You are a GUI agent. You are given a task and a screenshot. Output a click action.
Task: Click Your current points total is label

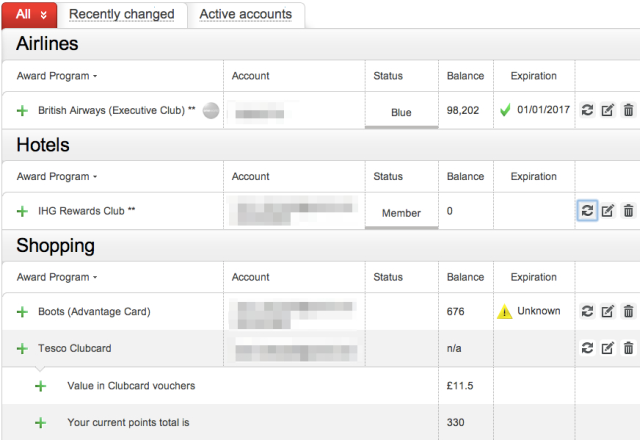[129, 422]
